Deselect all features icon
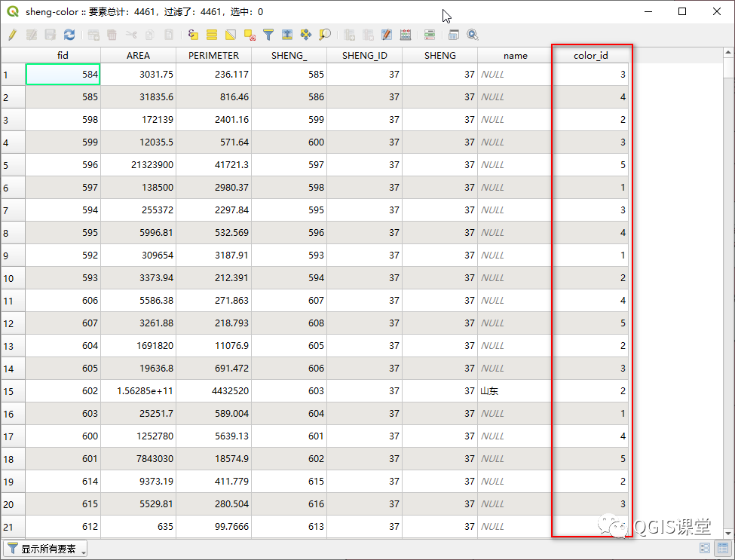This screenshot has width=735, height=560. click(250, 35)
